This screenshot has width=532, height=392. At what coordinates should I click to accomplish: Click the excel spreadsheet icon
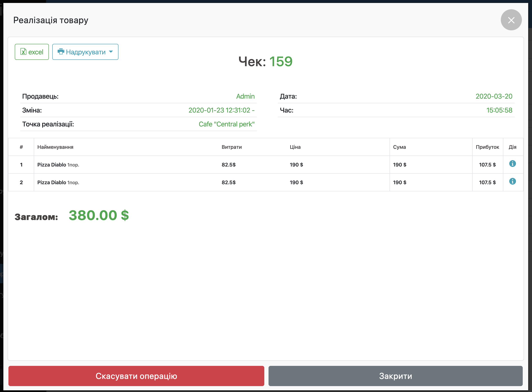(23, 52)
